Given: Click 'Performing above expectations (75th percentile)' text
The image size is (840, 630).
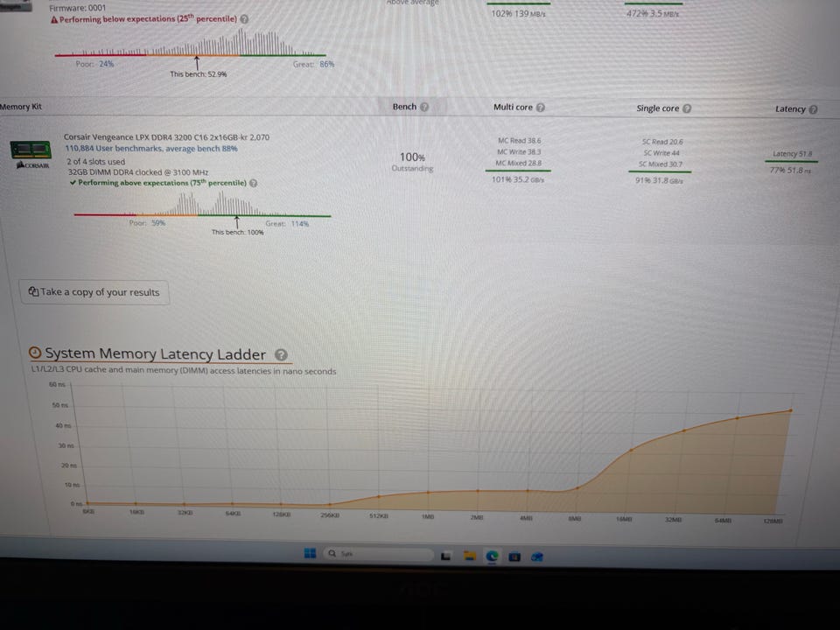Looking at the screenshot, I should (163, 183).
